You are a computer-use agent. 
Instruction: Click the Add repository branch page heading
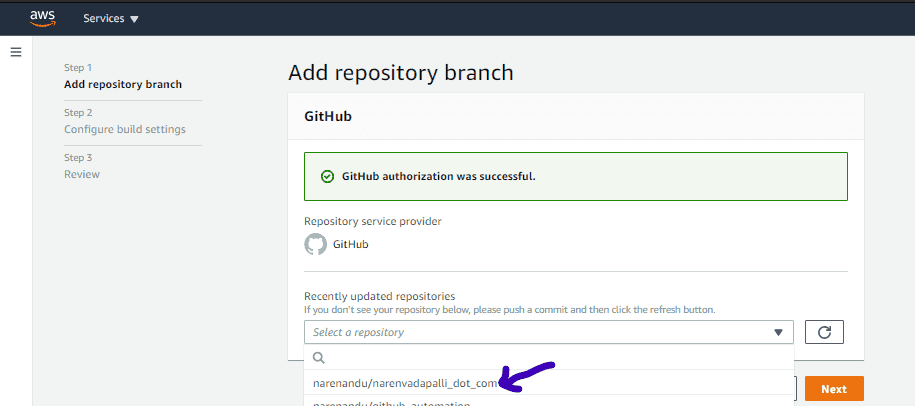(400, 72)
